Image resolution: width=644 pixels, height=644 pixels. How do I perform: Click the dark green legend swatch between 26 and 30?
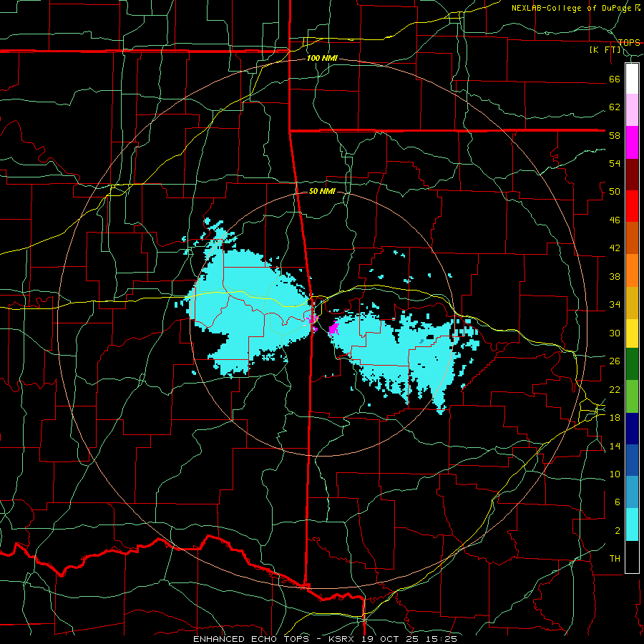(x=632, y=364)
